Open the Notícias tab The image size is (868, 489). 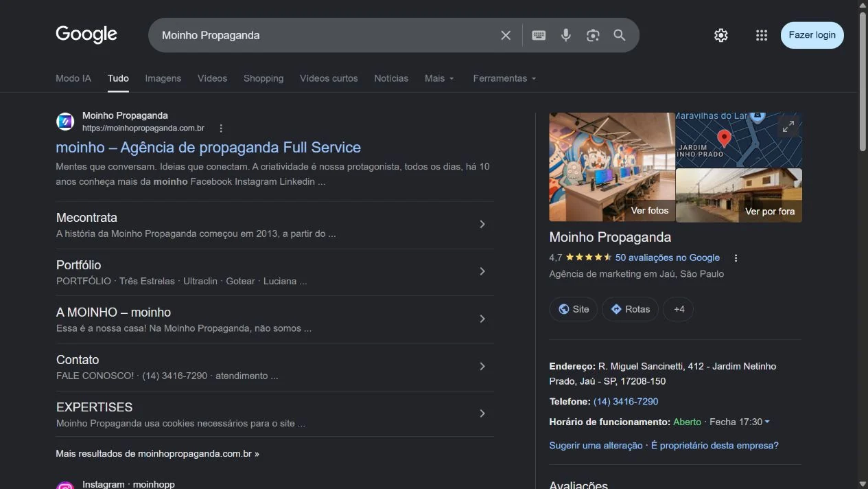391,78
